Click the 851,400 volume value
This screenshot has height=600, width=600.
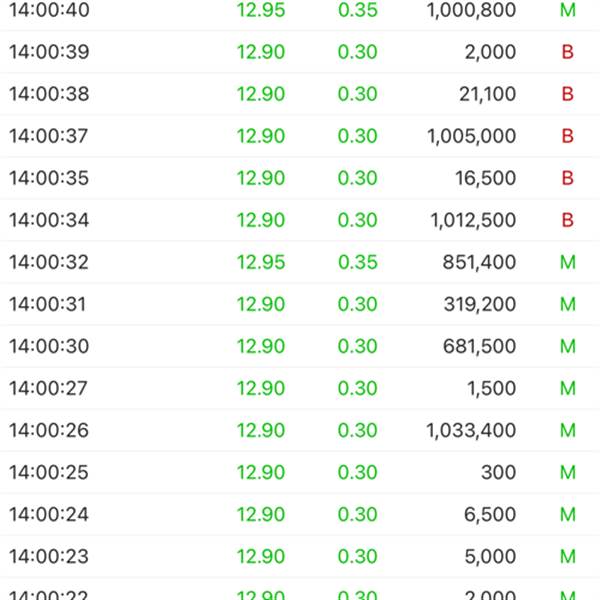[479, 262]
